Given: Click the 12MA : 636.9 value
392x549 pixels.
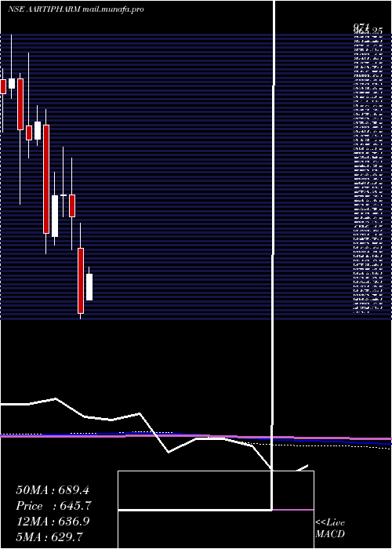Looking at the screenshot, I should pos(53,522).
